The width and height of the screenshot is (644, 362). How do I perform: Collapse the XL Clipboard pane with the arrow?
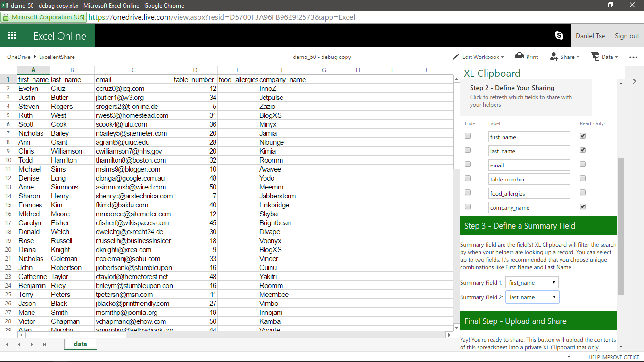point(635,81)
